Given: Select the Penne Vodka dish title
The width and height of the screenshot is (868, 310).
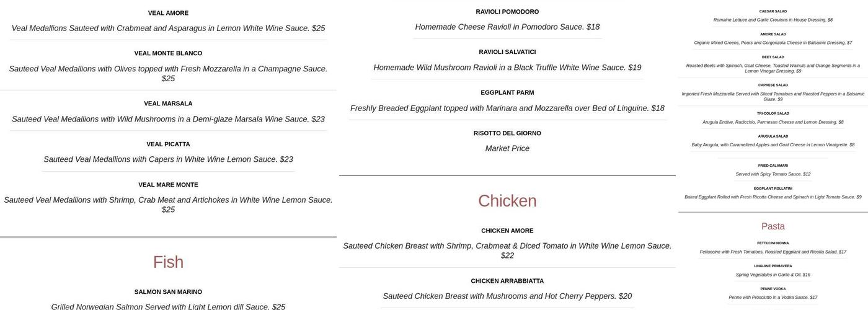Looking at the screenshot, I should point(773,289).
